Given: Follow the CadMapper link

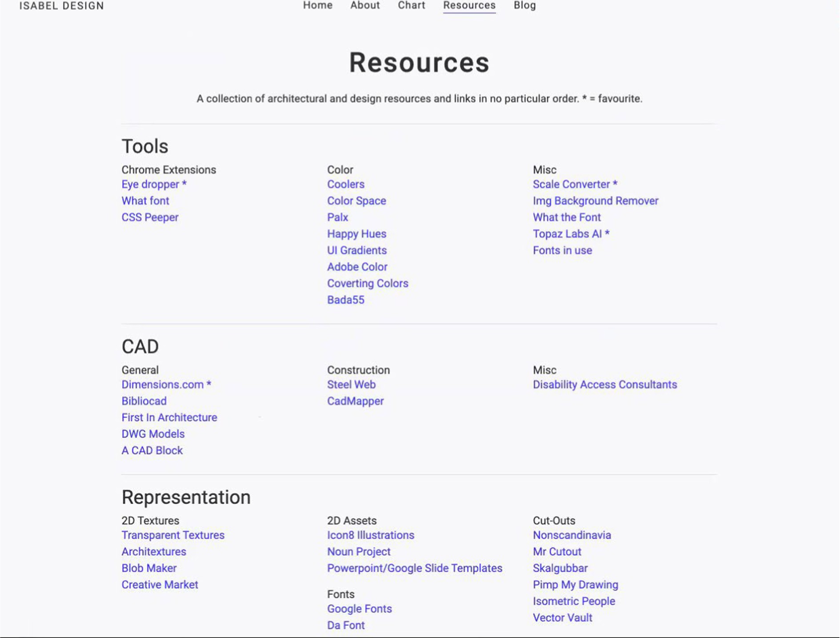Looking at the screenshot, I should 355,401.
